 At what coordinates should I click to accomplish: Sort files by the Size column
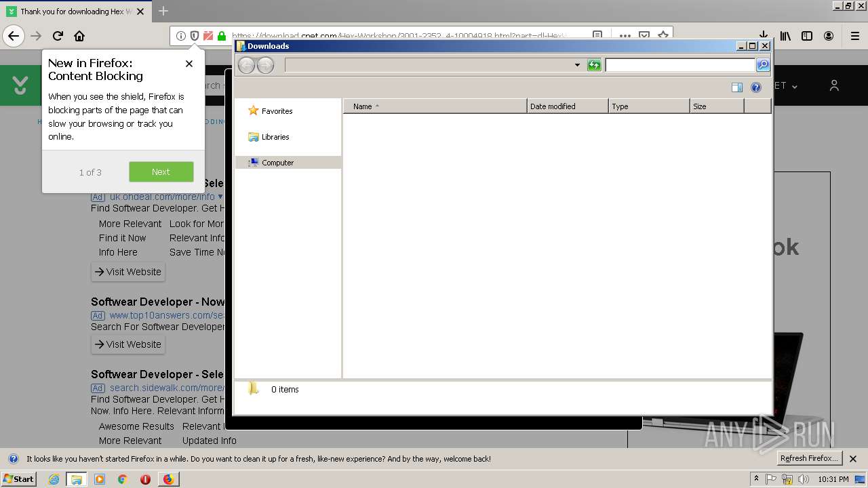717,106
